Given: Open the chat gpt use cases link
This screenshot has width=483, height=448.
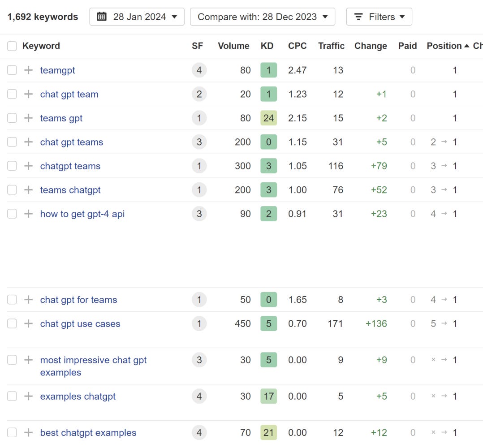Looking at the screenshot, I should (80, 324).
